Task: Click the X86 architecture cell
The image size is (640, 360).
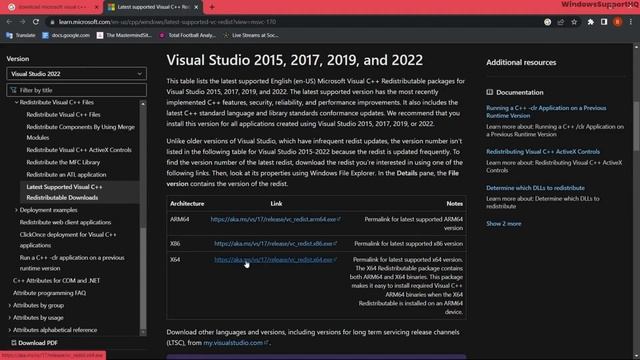Action: tap(175, 244)
